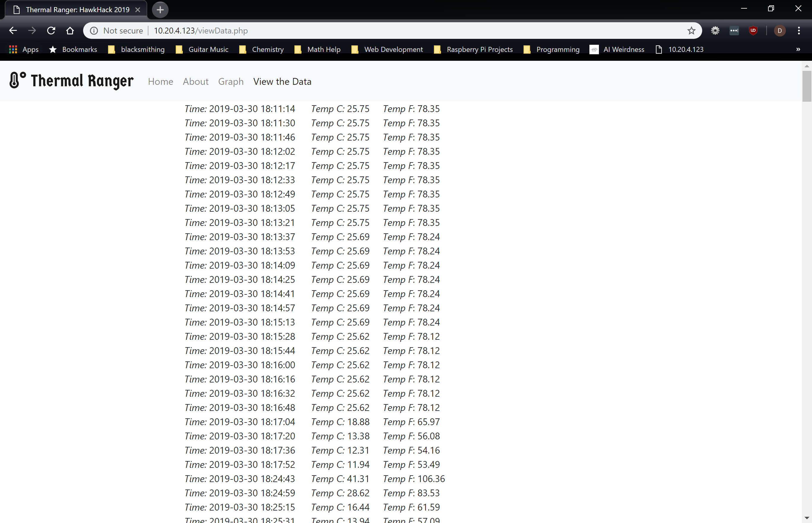Image resolution: width=812 pixels, height=523 pixels.
Task: Open a new browser tab
Action: point(160,9)
